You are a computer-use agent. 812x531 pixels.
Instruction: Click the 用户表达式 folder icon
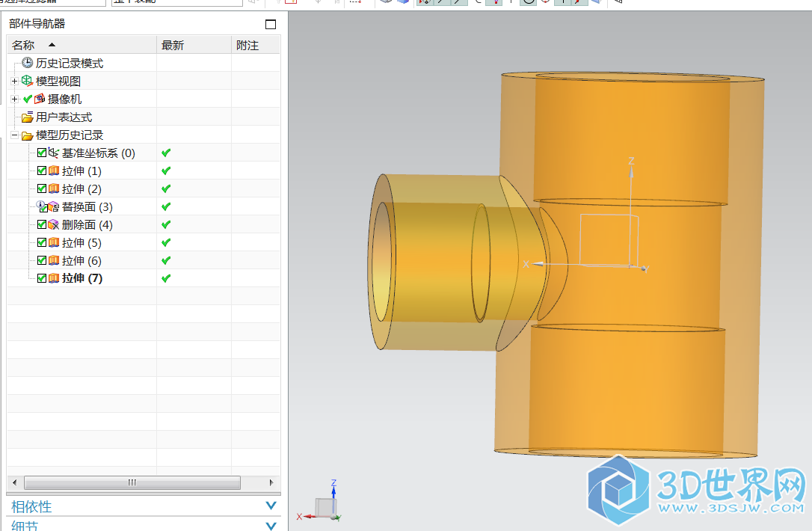point(28,117)
